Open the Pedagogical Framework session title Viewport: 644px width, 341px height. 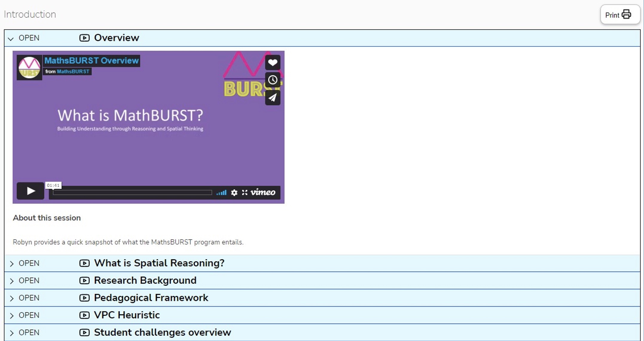point(151,298)
